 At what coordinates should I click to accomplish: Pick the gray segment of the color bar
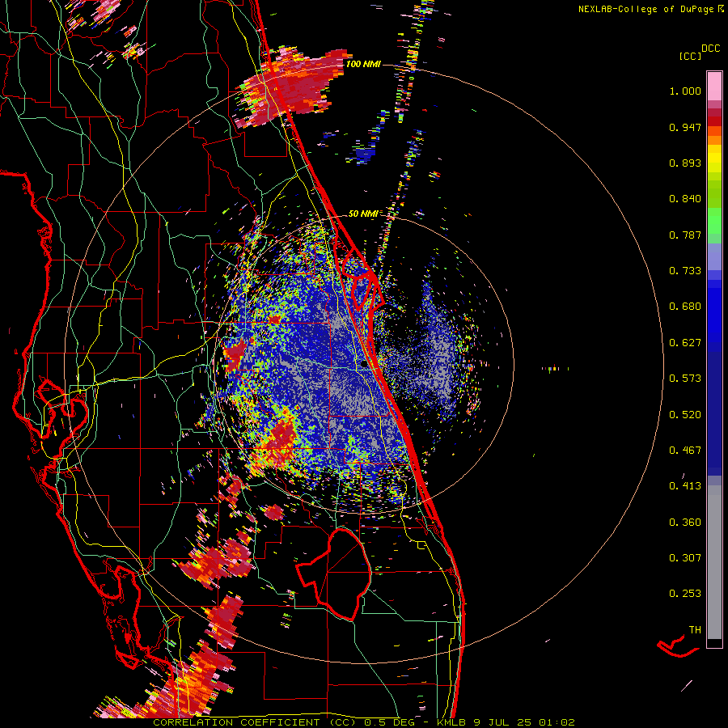pos(714,563)
